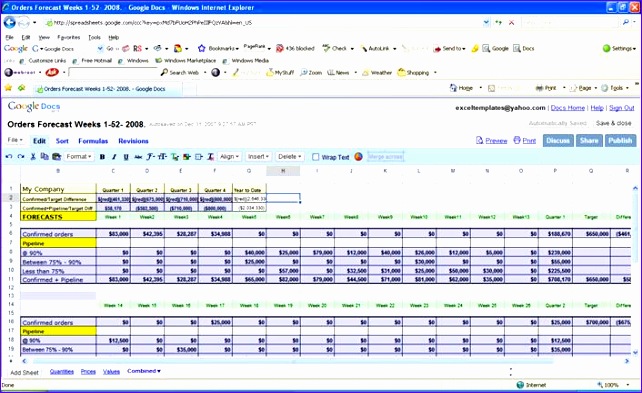Click the Search Web button
This screenshot has height=393, width=642.
(x=180, y=72)
